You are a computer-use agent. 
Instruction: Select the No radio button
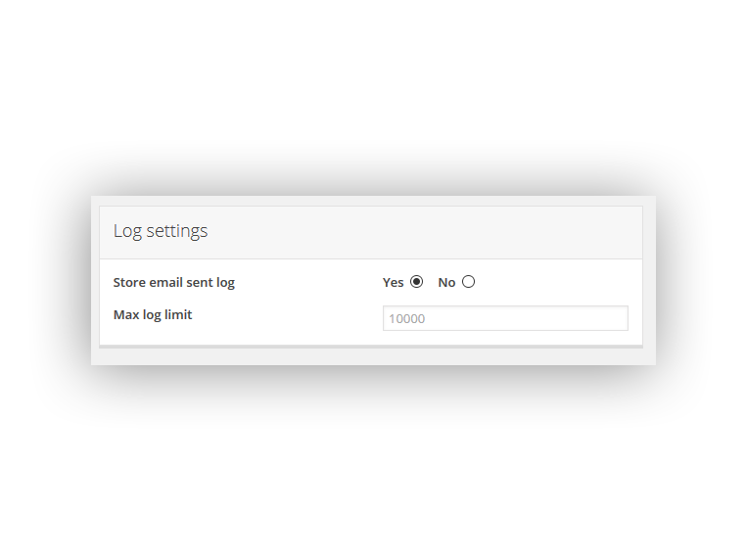pyautogui.click(x=469, y=282)
